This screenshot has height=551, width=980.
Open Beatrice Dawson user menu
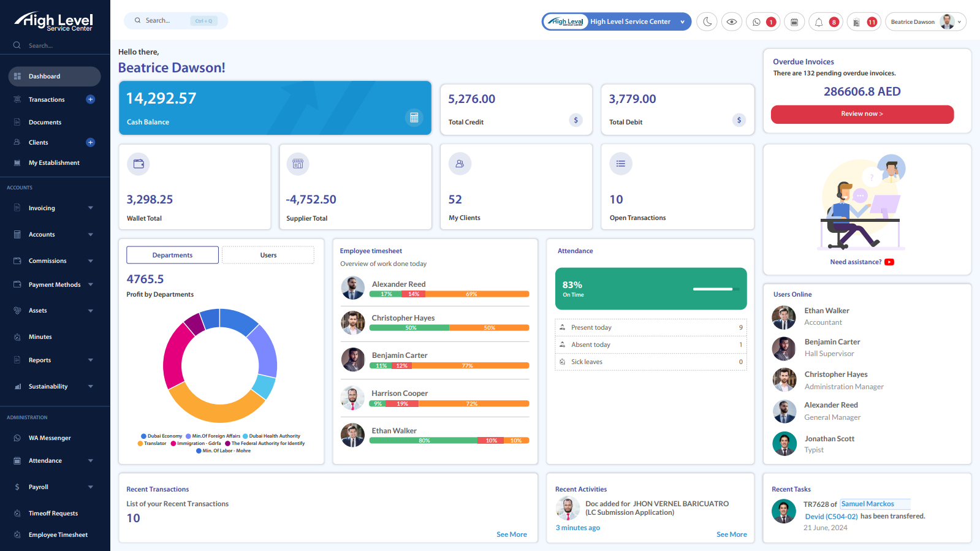coord(925,21)
